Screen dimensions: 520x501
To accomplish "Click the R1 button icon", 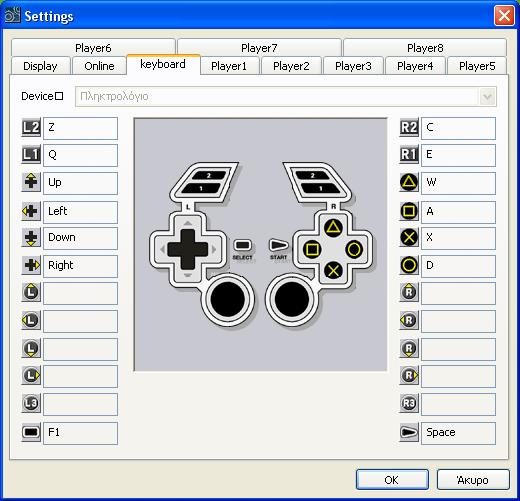I will (409, 155).
